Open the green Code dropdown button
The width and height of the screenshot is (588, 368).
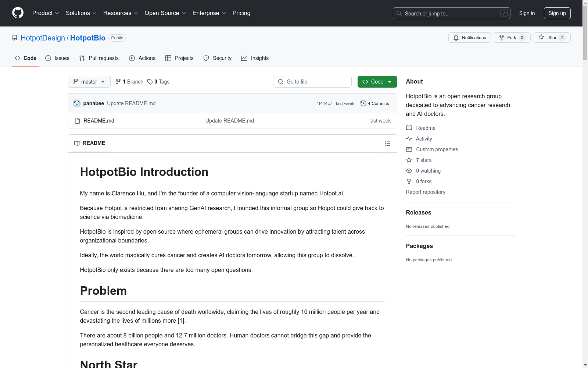click(x=377, y=82)
